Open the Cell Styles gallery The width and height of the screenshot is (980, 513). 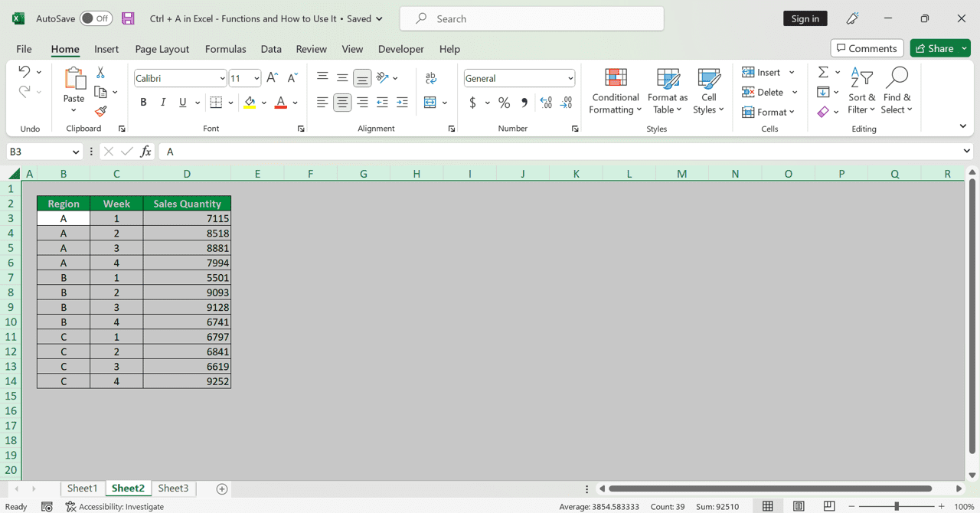click(709, 91)
